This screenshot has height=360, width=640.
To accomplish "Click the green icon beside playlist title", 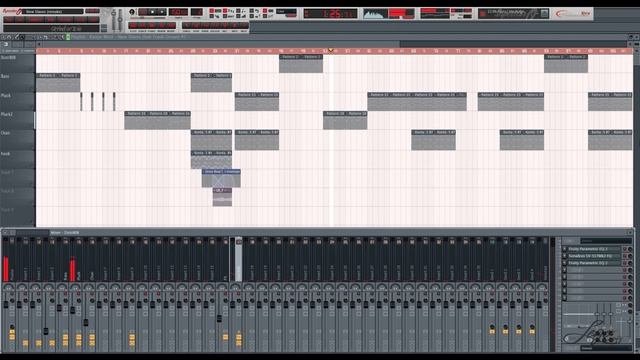I will (68, 37).
